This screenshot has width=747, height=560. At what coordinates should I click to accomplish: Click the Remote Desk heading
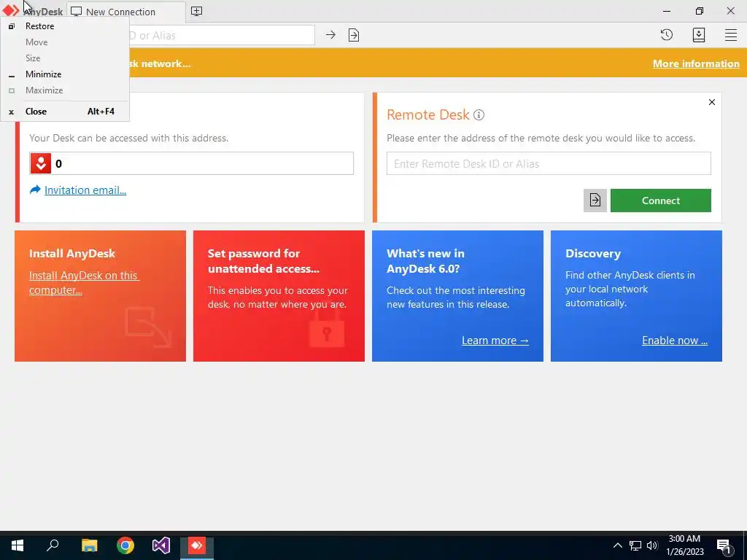tap(427, 114)
